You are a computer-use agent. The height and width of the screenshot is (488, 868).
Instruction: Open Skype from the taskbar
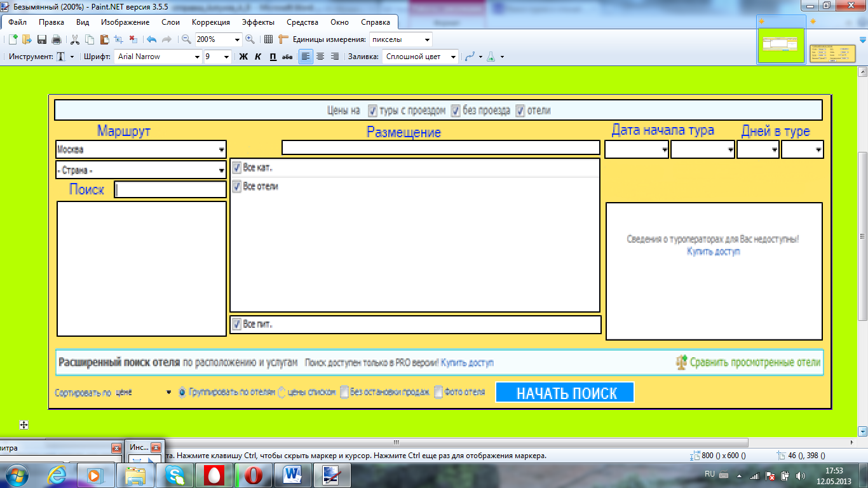click(x=175, y=475)
